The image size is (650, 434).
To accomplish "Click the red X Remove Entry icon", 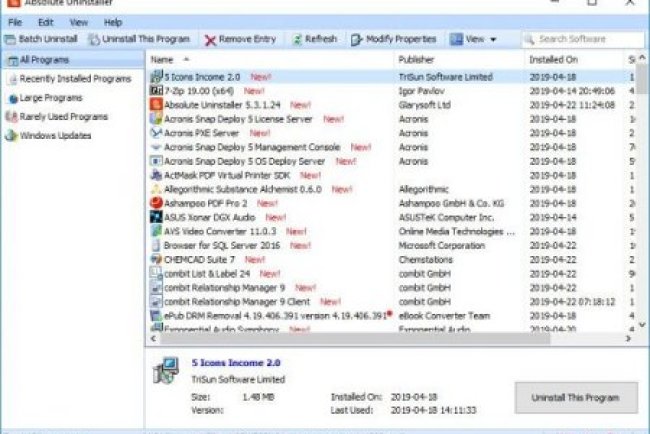I will [x=210, y=40].
